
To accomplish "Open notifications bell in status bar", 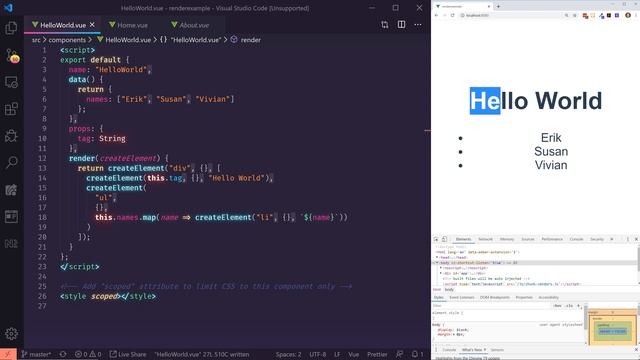I will [417, 354].
